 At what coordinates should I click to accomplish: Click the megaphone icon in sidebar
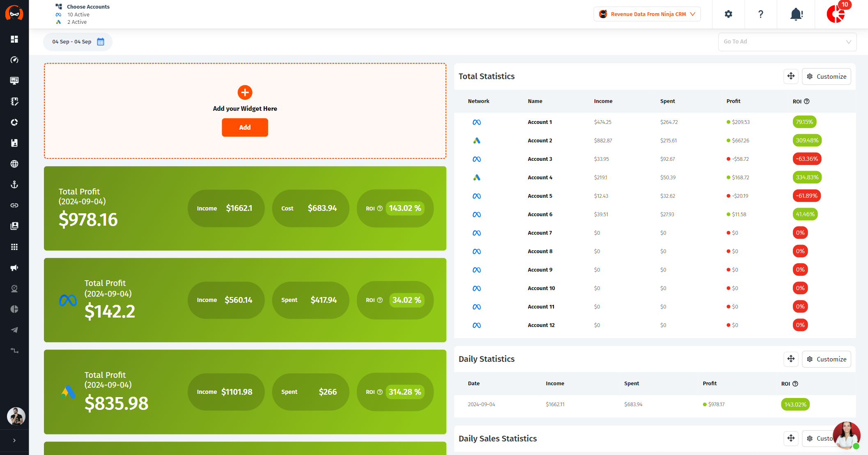coord(14,268)
